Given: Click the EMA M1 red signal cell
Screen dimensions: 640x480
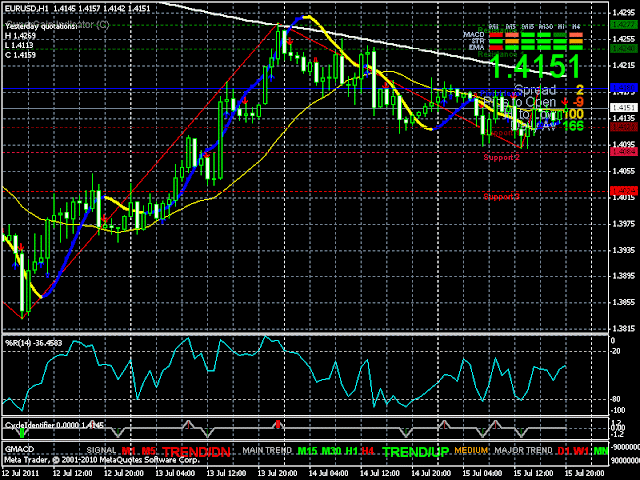Looking at the screenshot, I should click(496, 47).
